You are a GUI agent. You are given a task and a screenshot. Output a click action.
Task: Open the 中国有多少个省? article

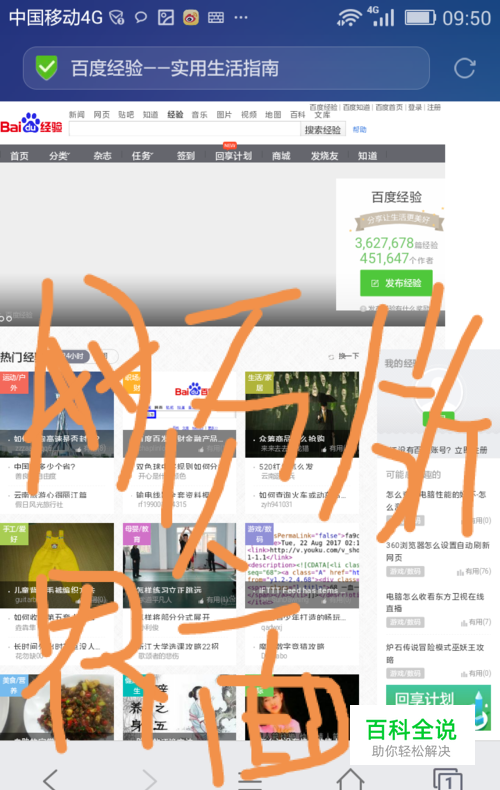click(44, 467)
